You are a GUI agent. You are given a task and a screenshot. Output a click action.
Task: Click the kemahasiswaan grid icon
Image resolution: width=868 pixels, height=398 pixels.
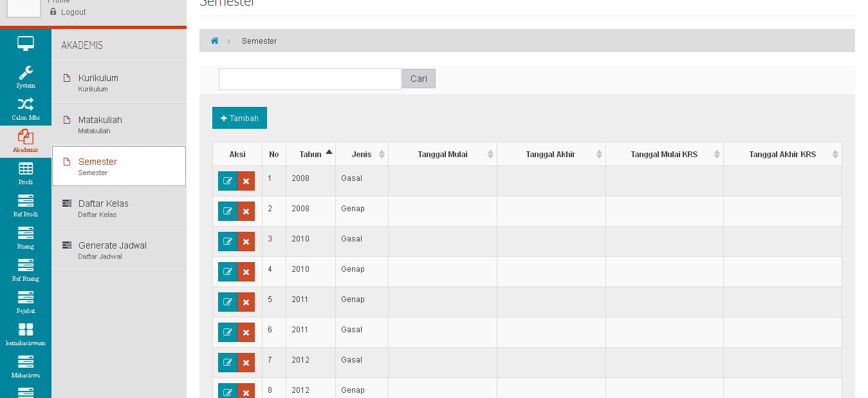pos(26,330)
